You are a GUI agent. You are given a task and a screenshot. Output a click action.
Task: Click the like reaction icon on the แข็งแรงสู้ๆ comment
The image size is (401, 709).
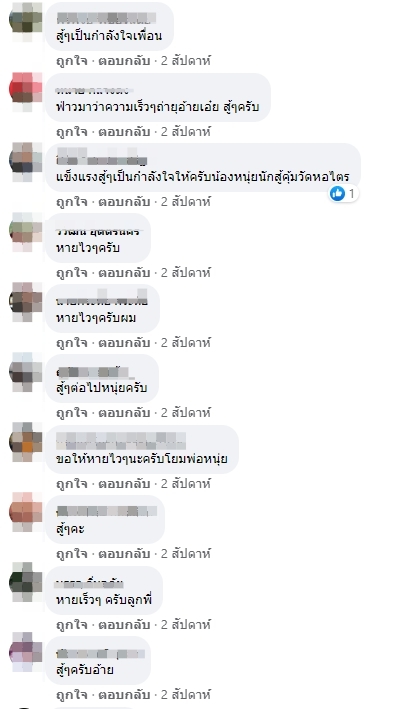point(337,194)
